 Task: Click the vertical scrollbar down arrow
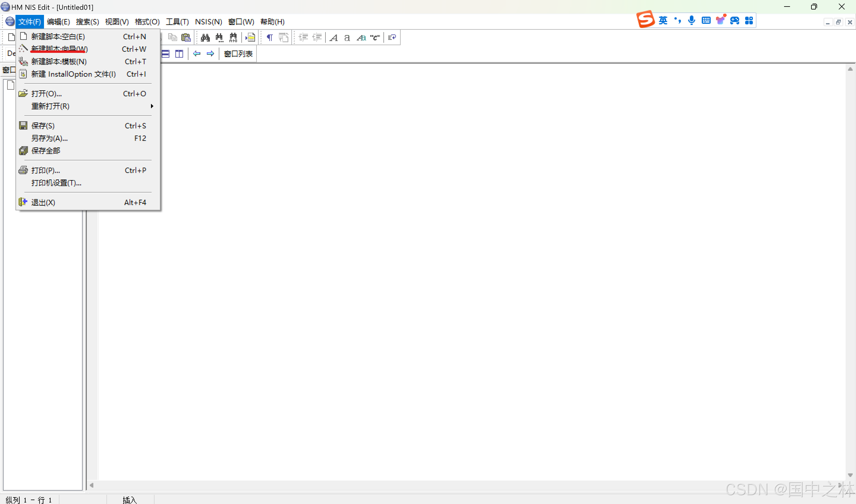click(850, 475)
